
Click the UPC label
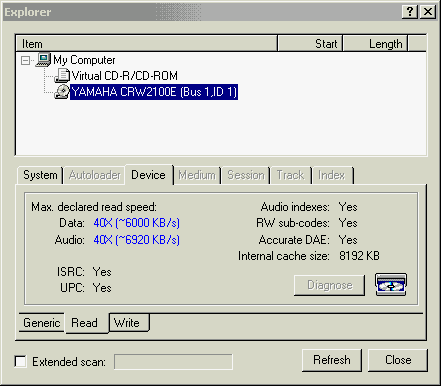(x=72, y=288)
